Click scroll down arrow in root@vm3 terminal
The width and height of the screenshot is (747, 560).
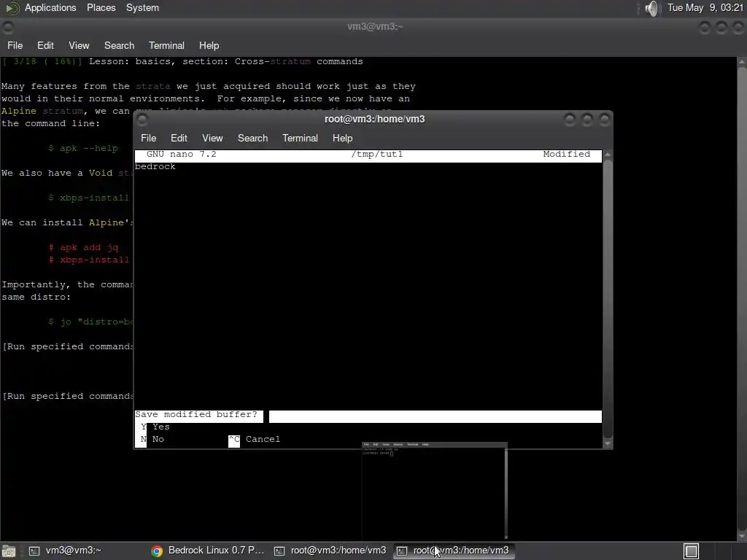click(x=608, y=443)
